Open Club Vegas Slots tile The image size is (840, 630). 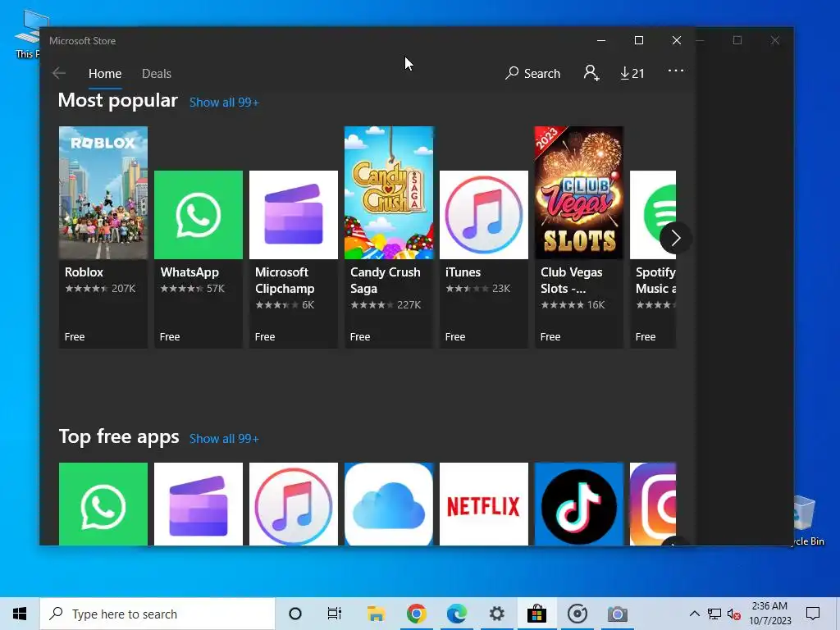579,237
